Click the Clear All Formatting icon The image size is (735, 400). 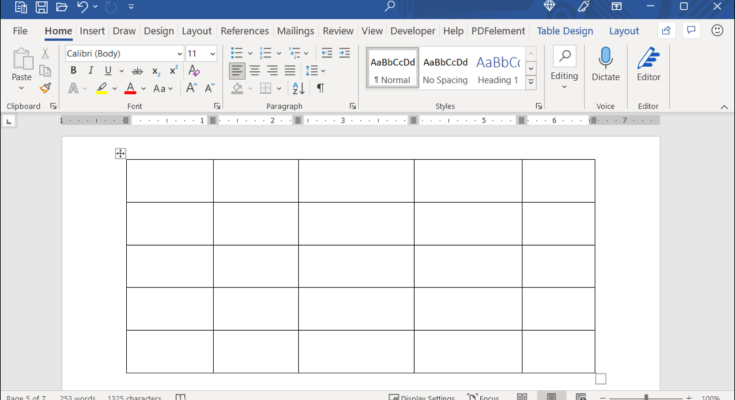[194, 71]
